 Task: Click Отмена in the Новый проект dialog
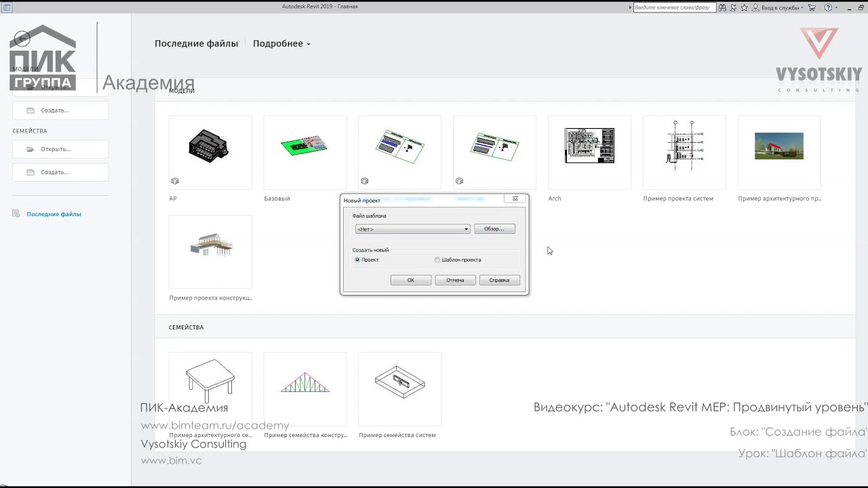tap(455, 280)
